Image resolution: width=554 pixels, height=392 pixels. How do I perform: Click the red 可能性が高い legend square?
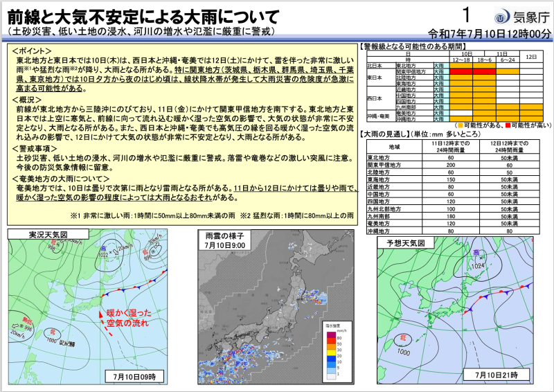508,125
